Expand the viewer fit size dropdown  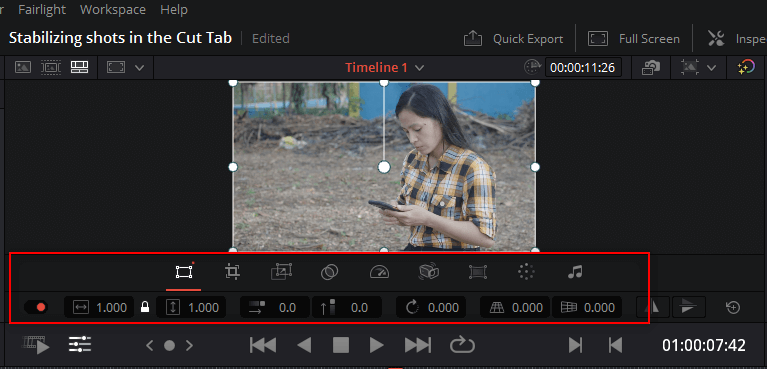[x=139, y=68]
